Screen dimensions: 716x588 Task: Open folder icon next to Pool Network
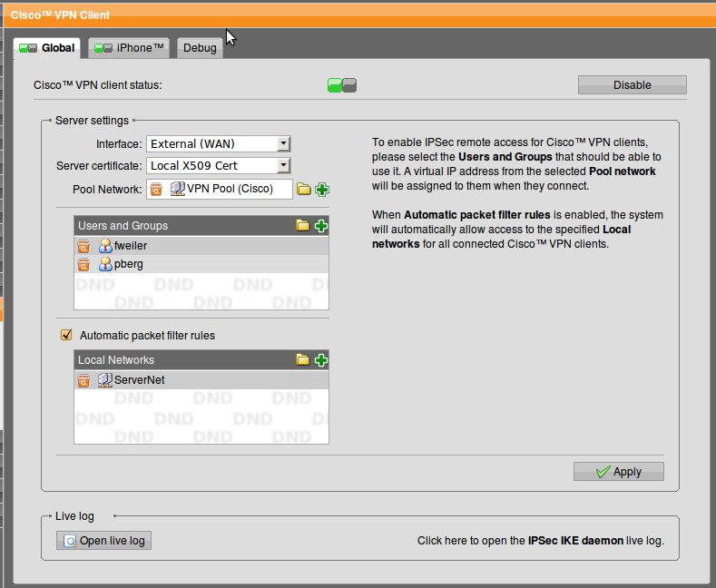click(304, 189)
